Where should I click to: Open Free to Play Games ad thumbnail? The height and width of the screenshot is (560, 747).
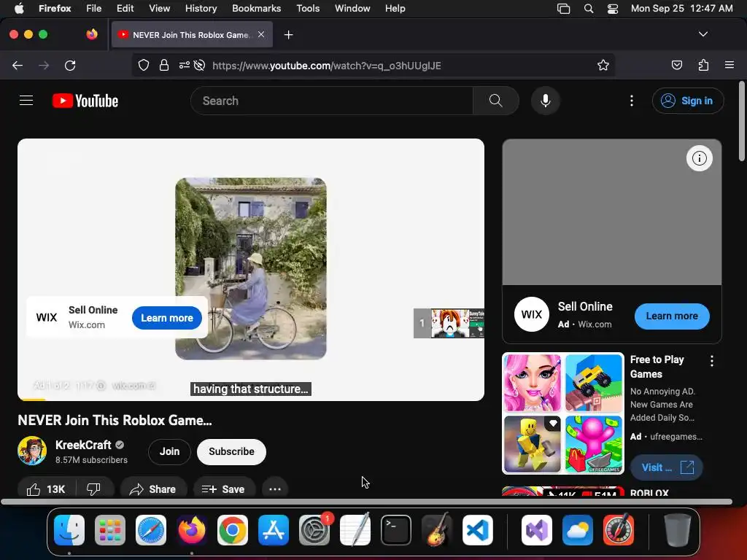[x=563, y=413]
